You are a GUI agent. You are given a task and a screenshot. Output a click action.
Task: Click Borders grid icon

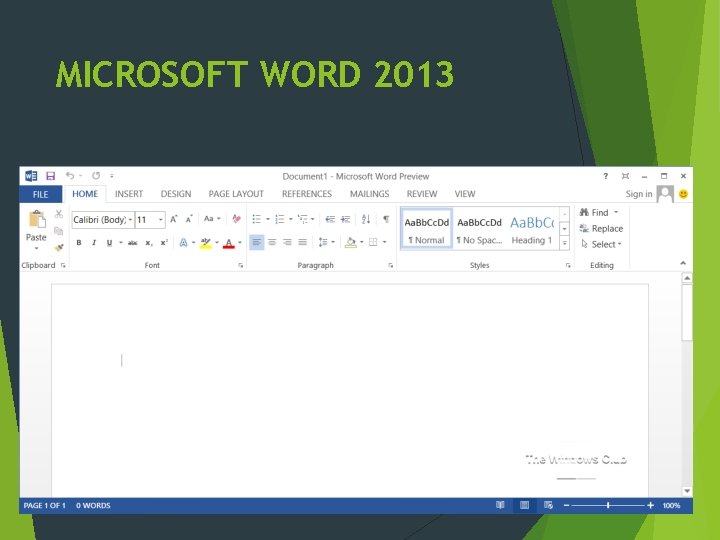coord(373,242)
